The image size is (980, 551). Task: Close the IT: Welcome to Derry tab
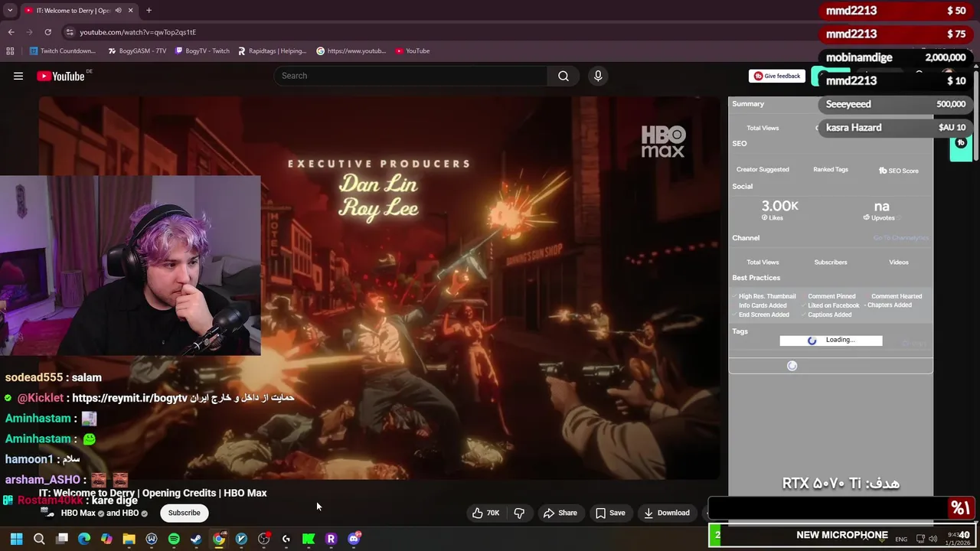coord(130,11)
